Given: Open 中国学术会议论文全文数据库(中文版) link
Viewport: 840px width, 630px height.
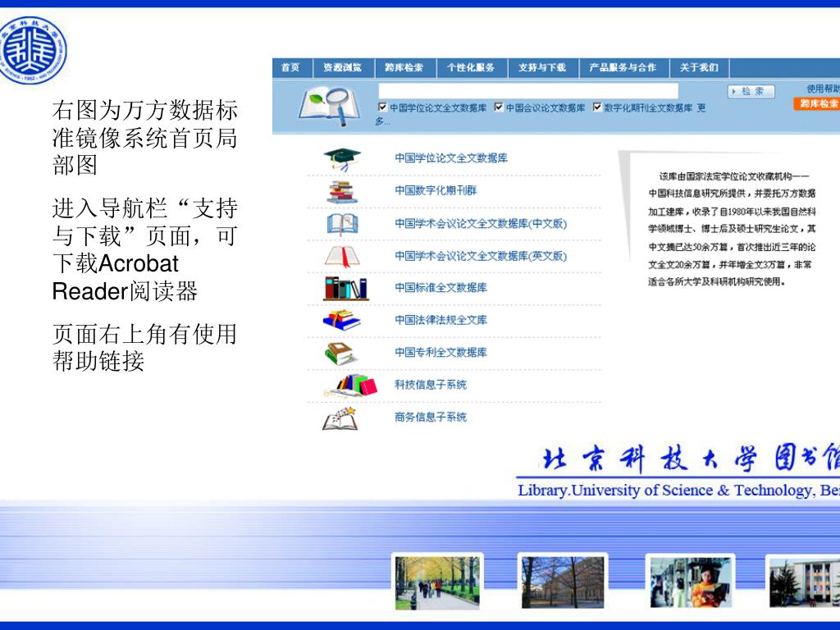Looking at the screenshot, I should pyautogui.click(x=481, y=223).
